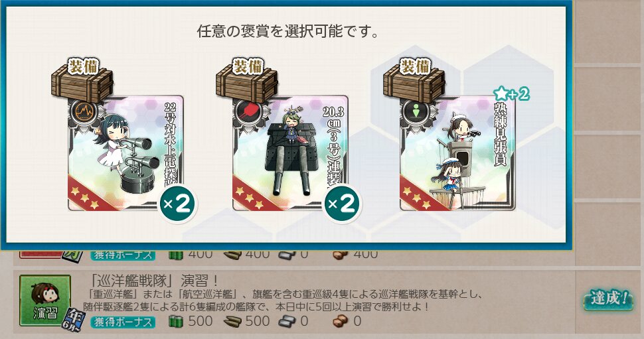Viewport: 644px width, 339px height.
Task: Click the bauxite 0 reward icon
Action: (341, 321)
